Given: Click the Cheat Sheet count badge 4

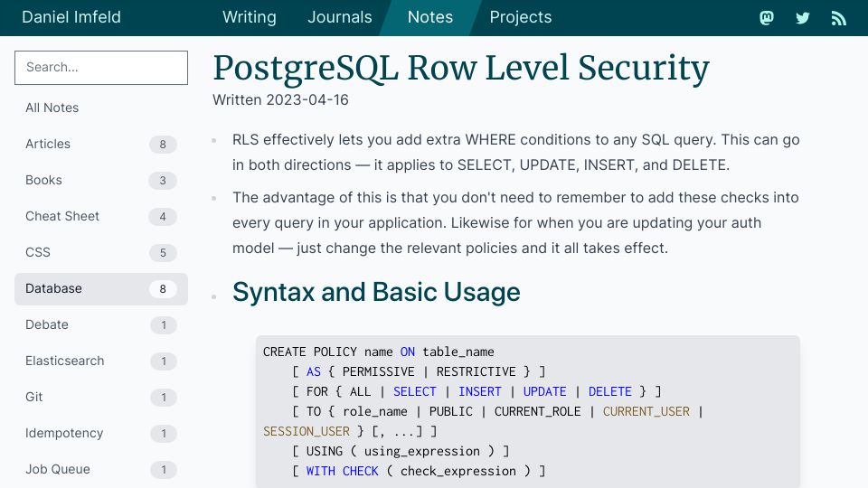Looking at the screenshot, I should (x=163, y=216).
